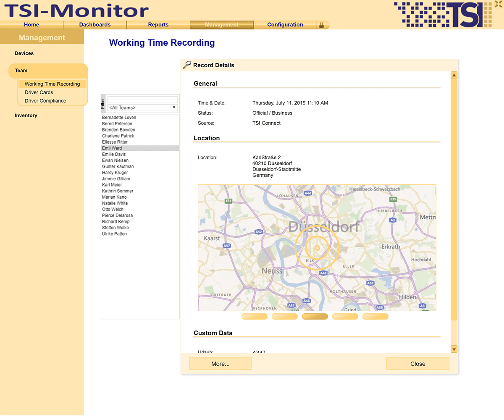Select Pierce Delarosa in the team list
504x420 pixels.
[140, 215]
